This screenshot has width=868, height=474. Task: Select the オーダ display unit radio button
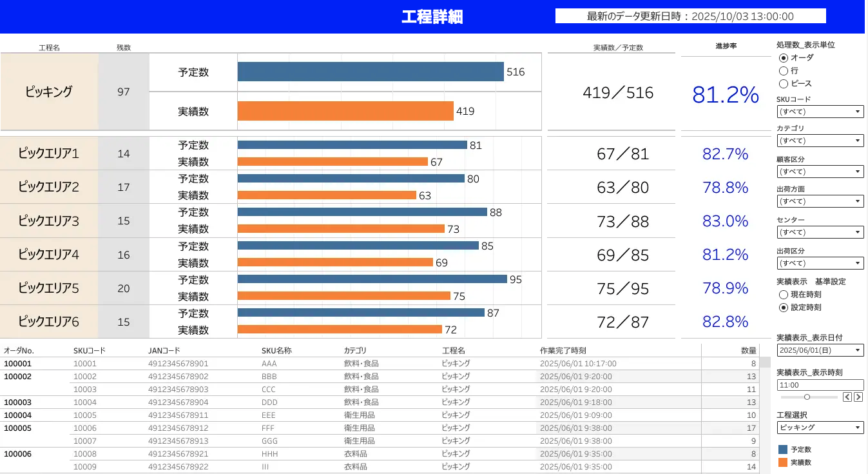[784, 58]
